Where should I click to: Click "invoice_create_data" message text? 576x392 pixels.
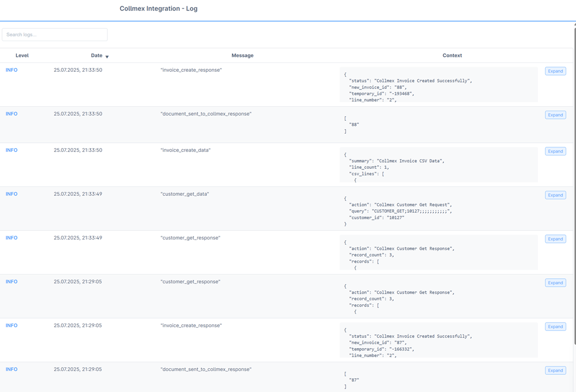pyautogui.click(x=186, y=150)
